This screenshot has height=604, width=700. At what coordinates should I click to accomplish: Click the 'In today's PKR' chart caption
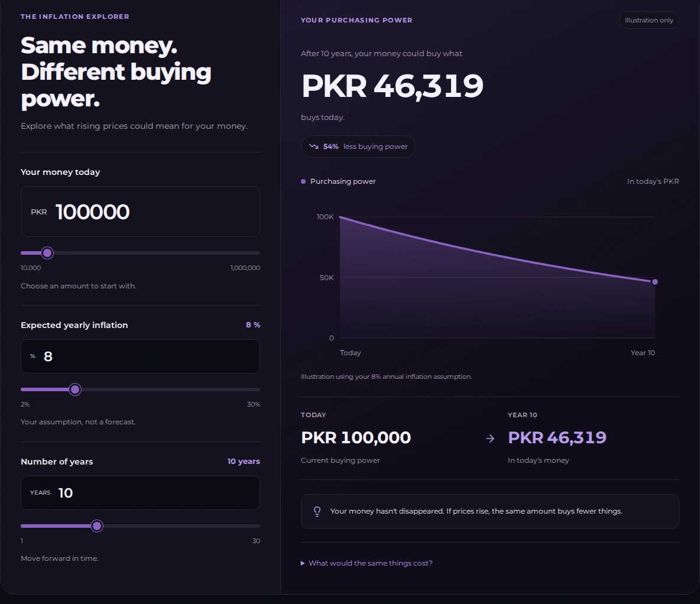point(653,181)
